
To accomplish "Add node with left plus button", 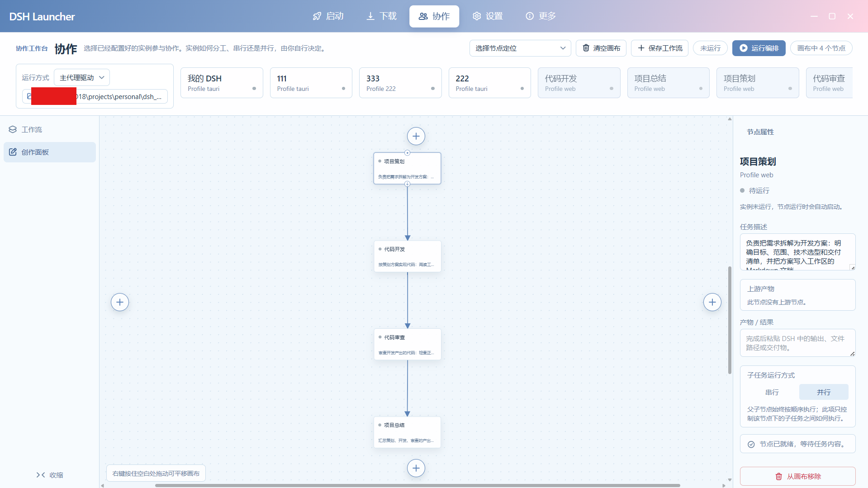I will pyautogui.click(x=120, y=302).
